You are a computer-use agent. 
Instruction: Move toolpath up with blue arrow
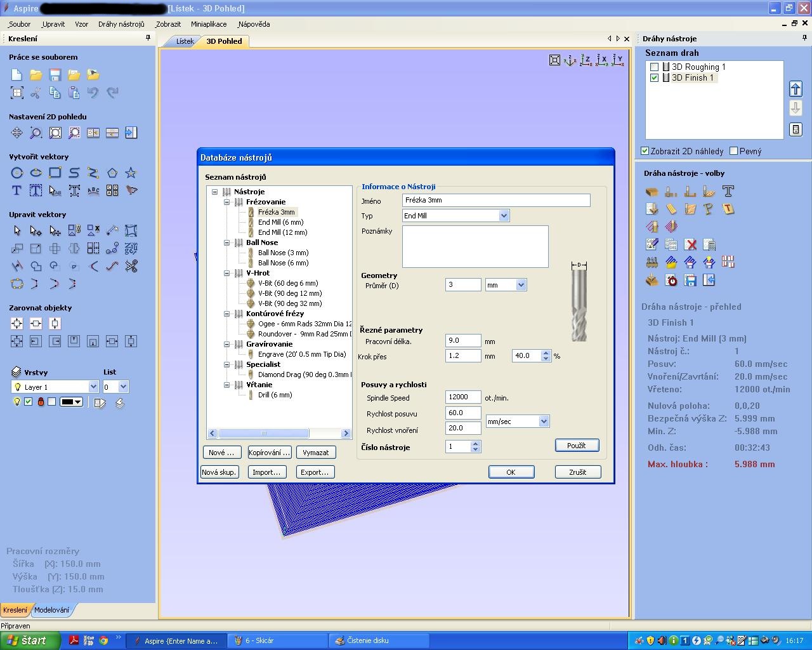[796, 89]
